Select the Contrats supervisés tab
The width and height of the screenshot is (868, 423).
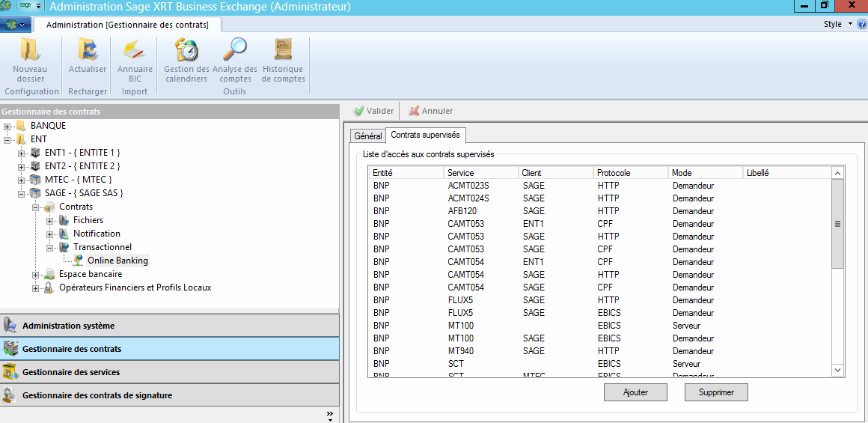(x=425, y=135)
